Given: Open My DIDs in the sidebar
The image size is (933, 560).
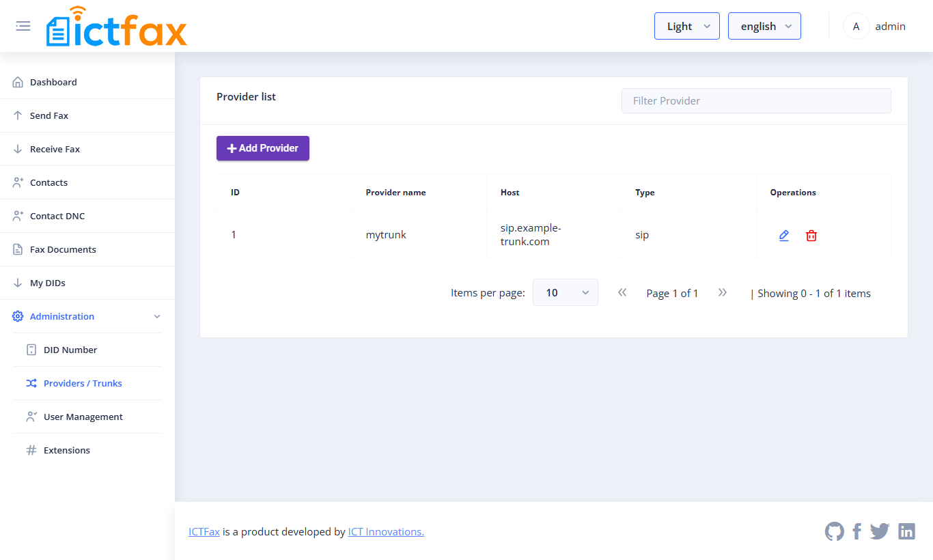Looking at the screenshot, I should [x=87, y=283].
